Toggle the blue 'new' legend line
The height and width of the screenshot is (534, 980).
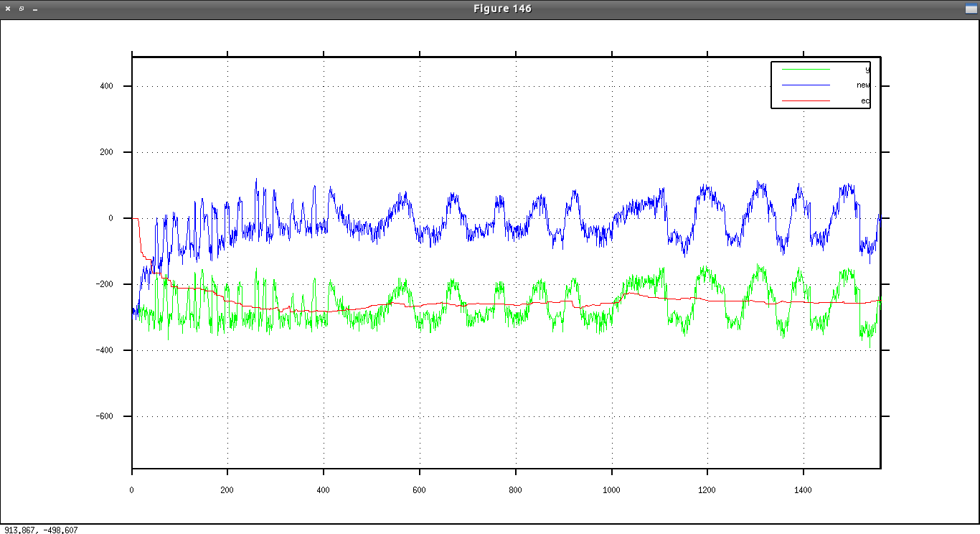pyautogui.click(x=805, y=85)
